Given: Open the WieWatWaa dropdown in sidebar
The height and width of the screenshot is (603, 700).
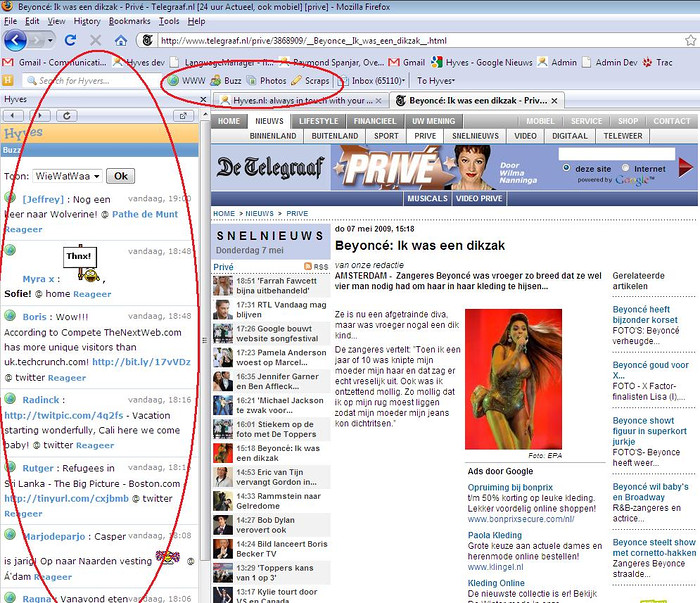Looking at the screenshot, I should pyautogui.click(x=69, y=176).
